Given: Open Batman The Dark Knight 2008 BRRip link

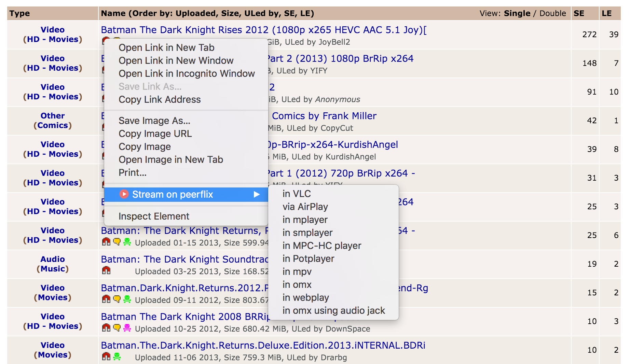Looking at the screenshot, I should (x=185, y=317).
